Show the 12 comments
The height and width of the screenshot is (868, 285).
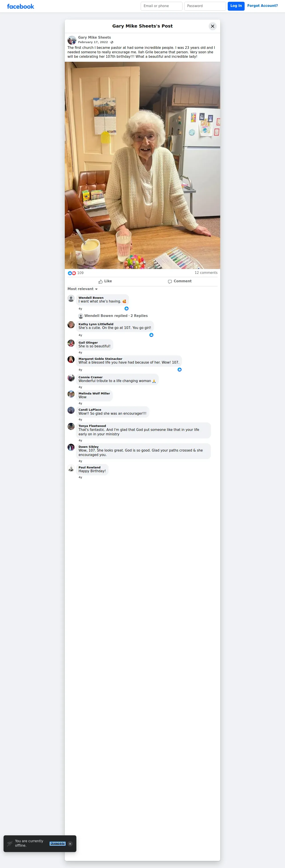click(206, 273)
